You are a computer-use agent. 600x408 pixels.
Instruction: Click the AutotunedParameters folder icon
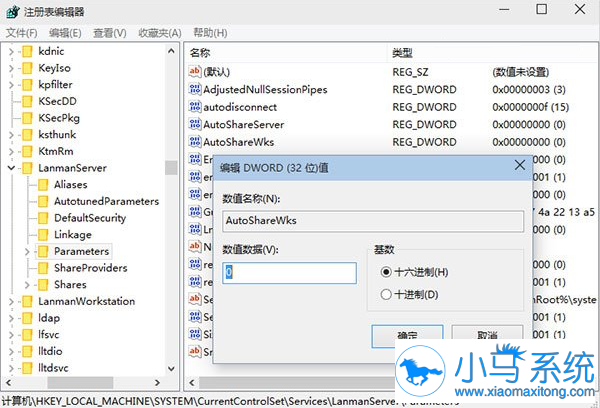point(43,201)
